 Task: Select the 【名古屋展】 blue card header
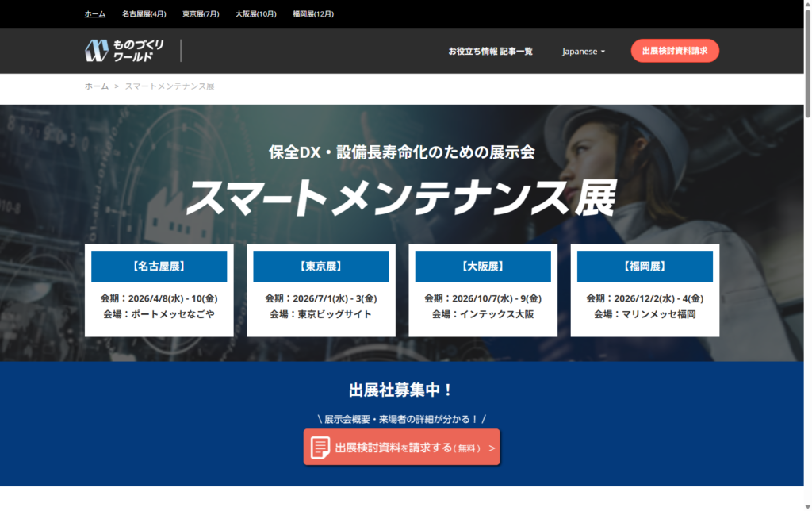159,267
